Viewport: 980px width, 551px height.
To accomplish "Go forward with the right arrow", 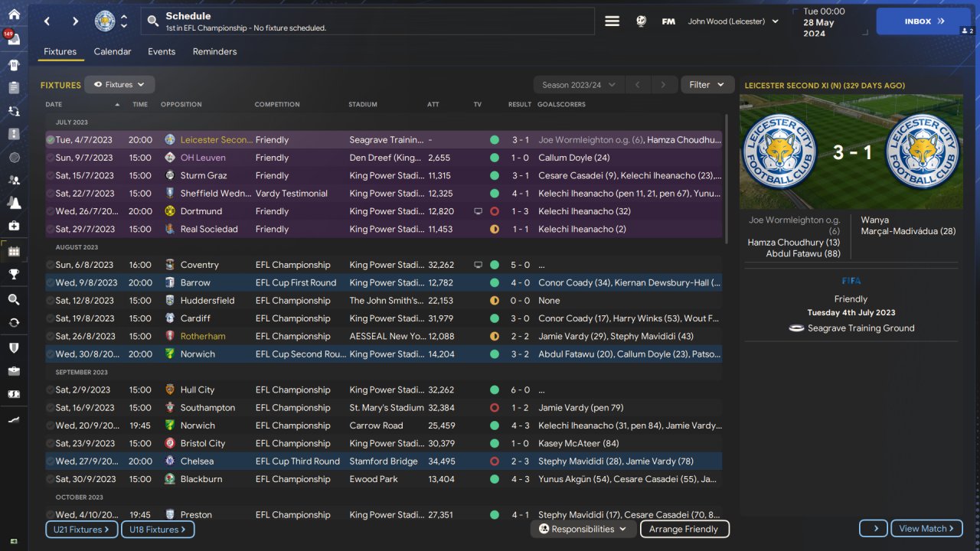I will 74,21.
